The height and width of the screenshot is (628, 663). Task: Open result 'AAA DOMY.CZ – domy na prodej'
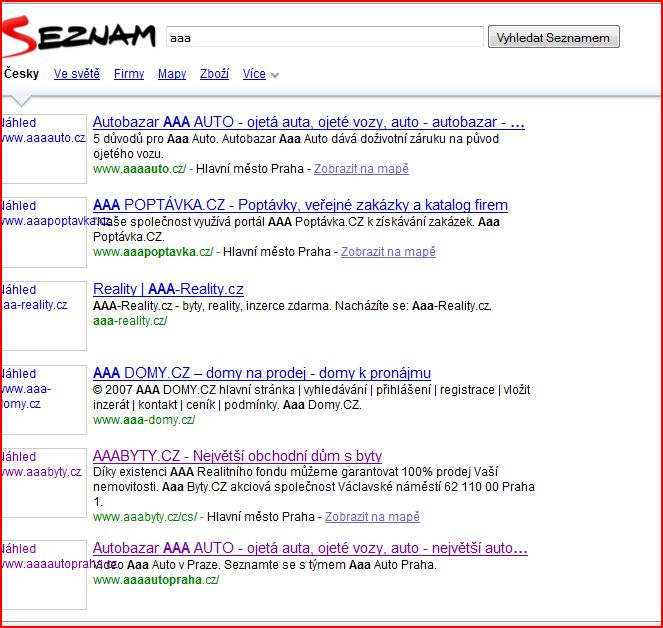(262, 373)
